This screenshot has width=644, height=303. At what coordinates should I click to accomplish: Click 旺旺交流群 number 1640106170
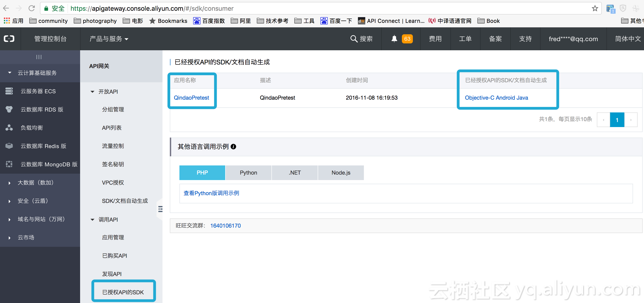point(225,226)
